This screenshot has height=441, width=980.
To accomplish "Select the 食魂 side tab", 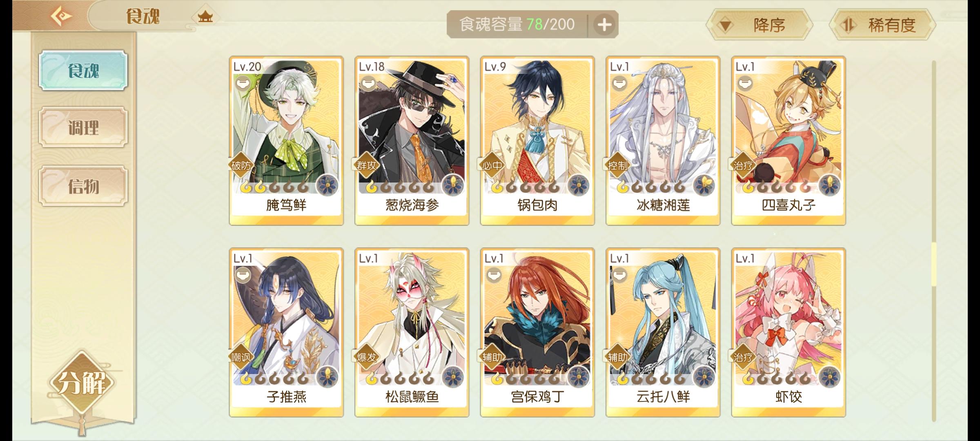I will click(x=83, y=70).
